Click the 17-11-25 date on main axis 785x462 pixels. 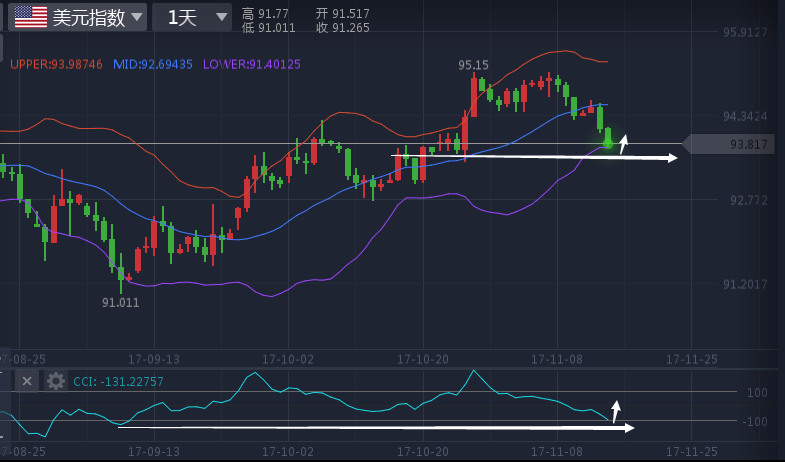692,358
